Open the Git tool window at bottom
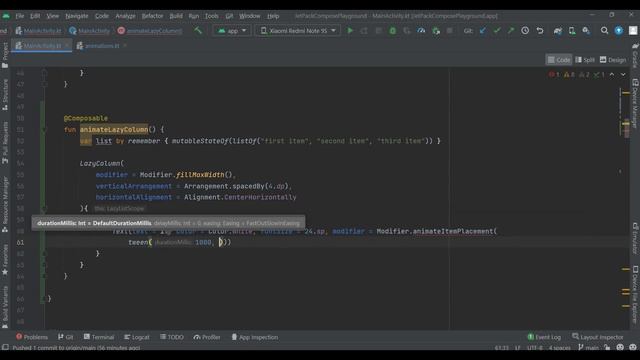This screenshot has width=640, height=360. click(65, 337)
